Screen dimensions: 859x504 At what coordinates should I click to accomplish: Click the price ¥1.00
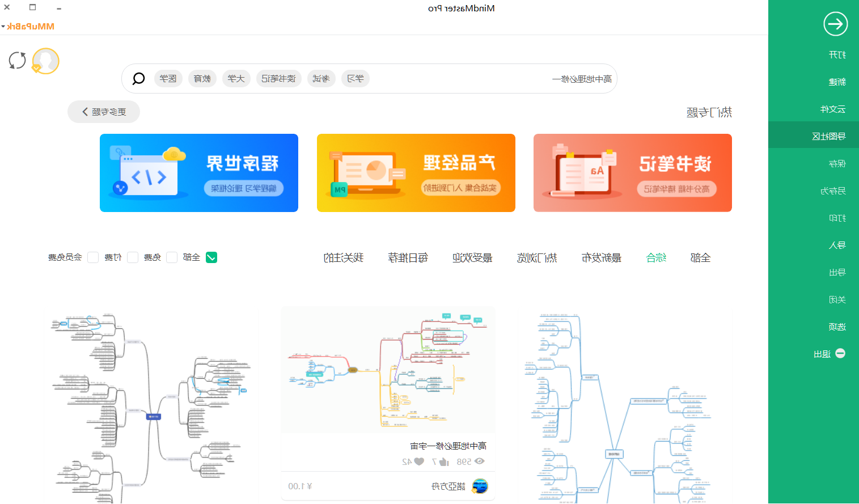pyautogui.click(x=301, y=486)
